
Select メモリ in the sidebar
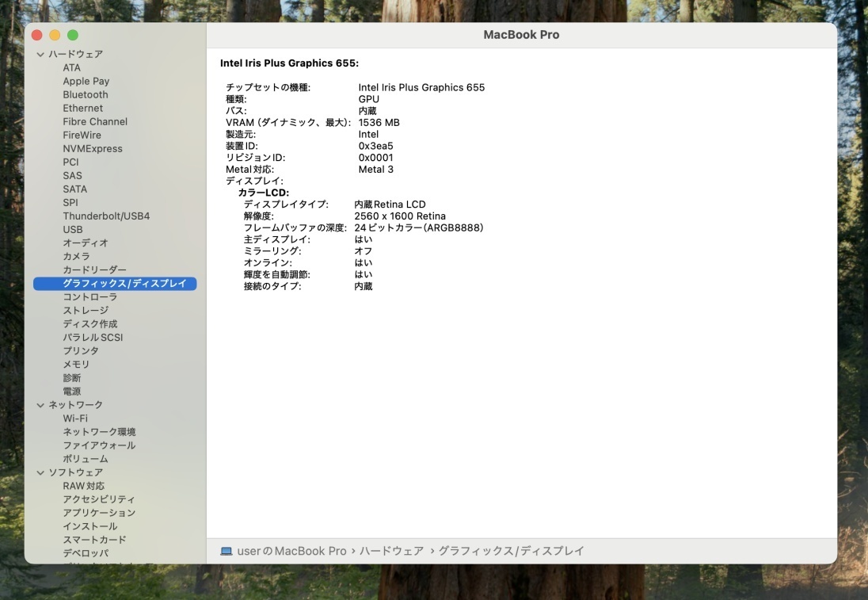pyautogui.click(x=76, y=365)
